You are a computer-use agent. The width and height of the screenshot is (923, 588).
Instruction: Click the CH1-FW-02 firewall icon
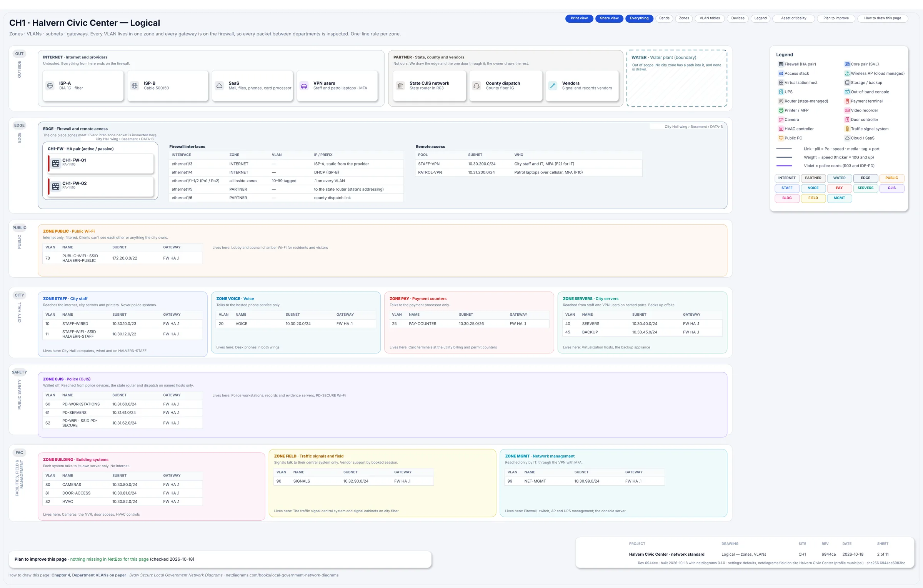point(56,187)
